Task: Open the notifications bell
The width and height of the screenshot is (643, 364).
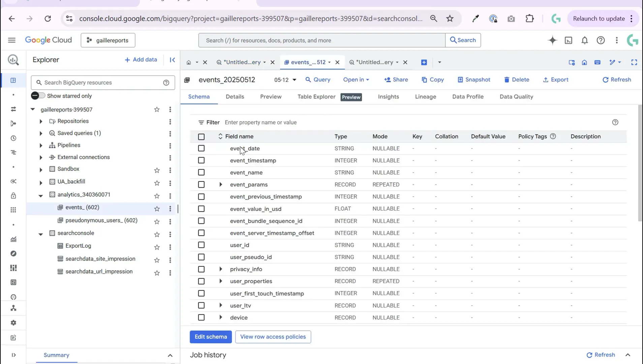Action: (x=585, y=40)
